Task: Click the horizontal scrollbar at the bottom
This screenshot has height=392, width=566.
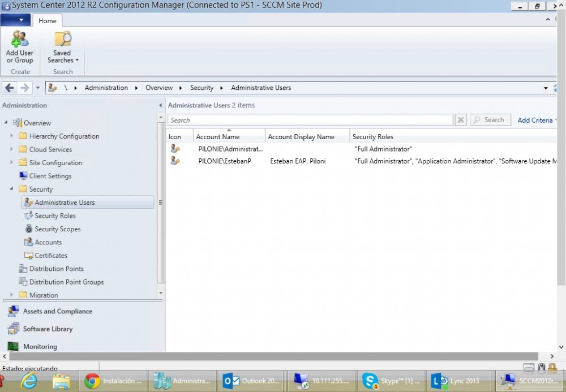Action: tap(273, 356)
